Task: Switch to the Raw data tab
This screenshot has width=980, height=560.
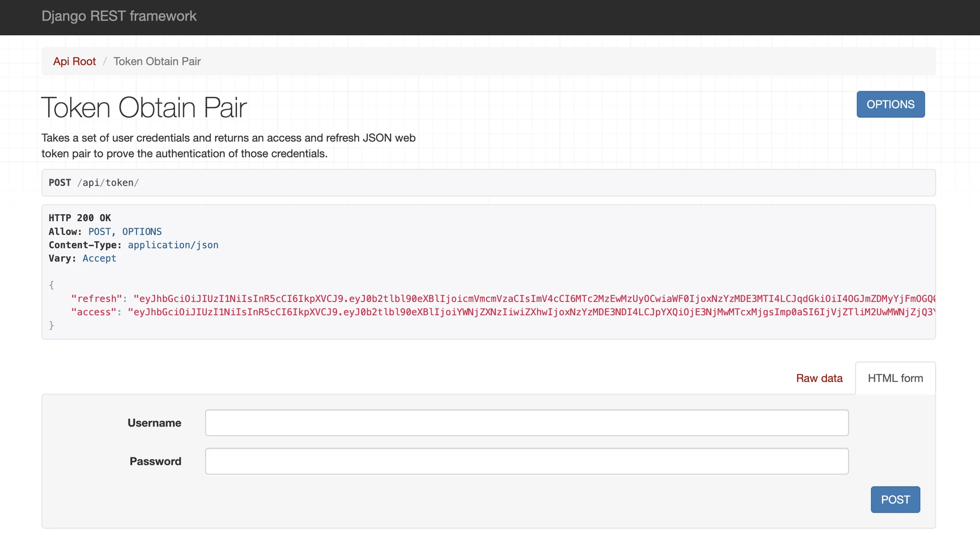Action: click(819, 378)
